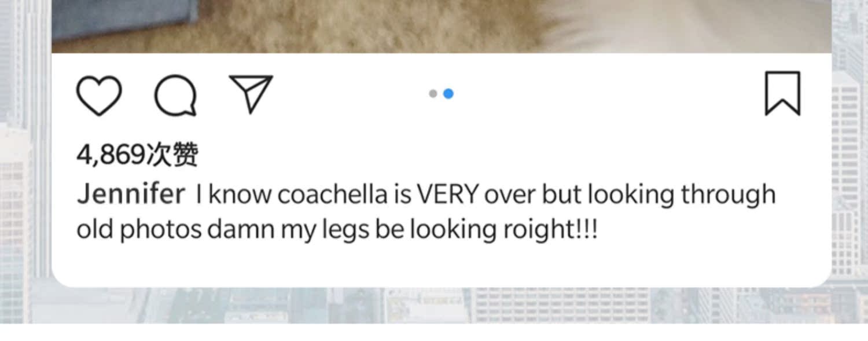Screen dimensions: 868x341
Task: Open Jennifer's profile from the caption
Action: point(131,194)
